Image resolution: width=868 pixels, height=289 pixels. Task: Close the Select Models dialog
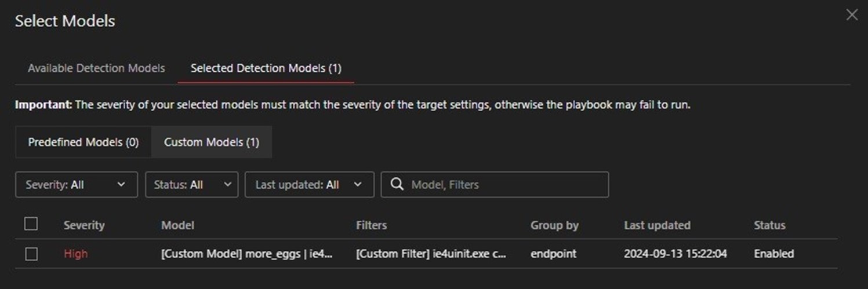tap(851, 15)
